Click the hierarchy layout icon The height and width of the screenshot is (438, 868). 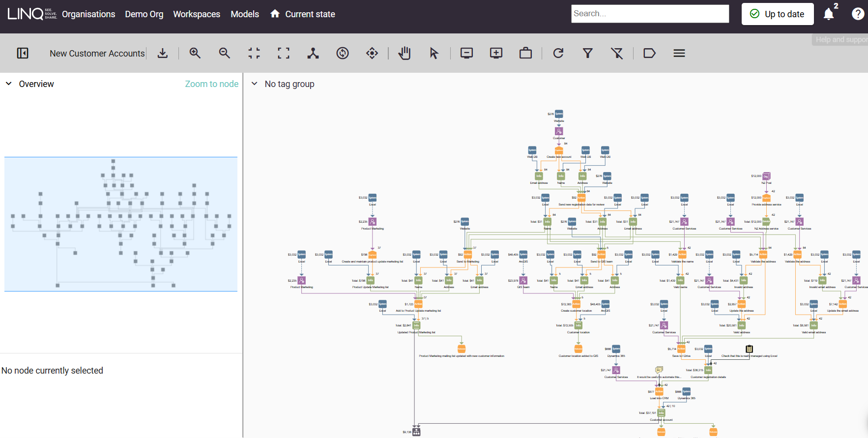coord(313,53)
